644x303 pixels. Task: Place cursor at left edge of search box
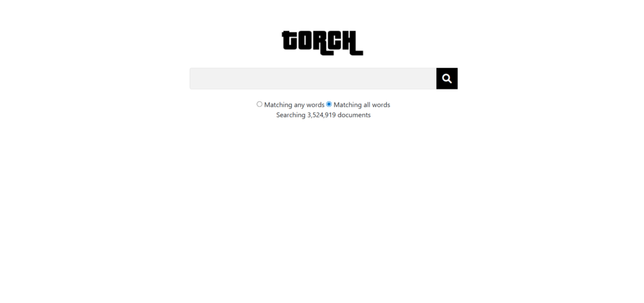(192, 79)
